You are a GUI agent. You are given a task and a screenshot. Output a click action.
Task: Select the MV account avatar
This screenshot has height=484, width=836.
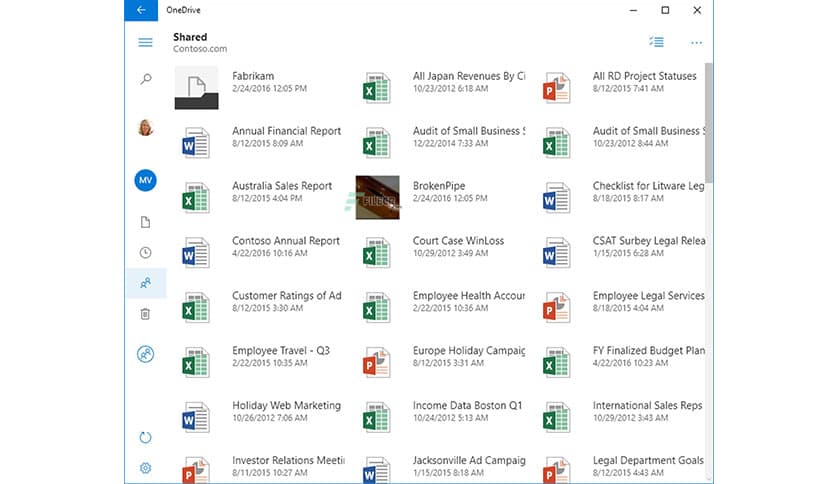(x=146, y=180)
